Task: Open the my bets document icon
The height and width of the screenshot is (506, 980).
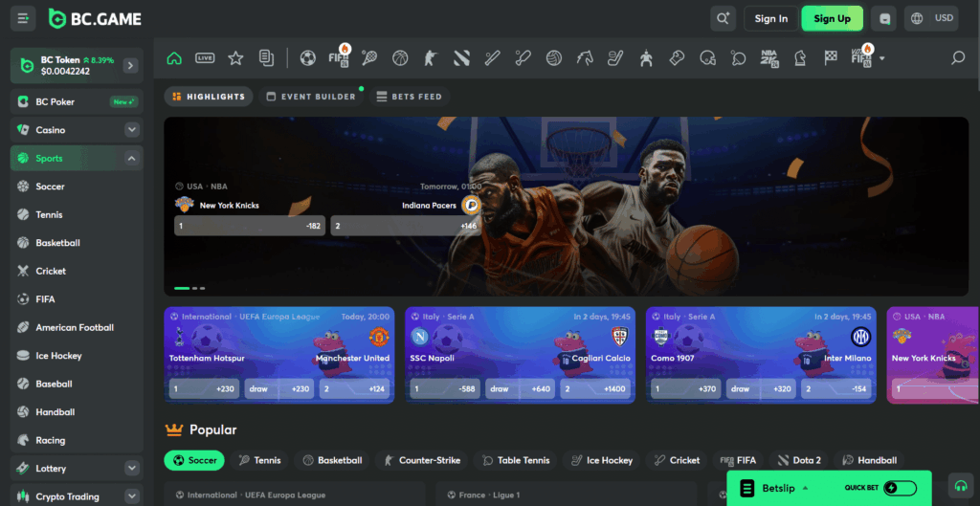Action: coord(266,58)
